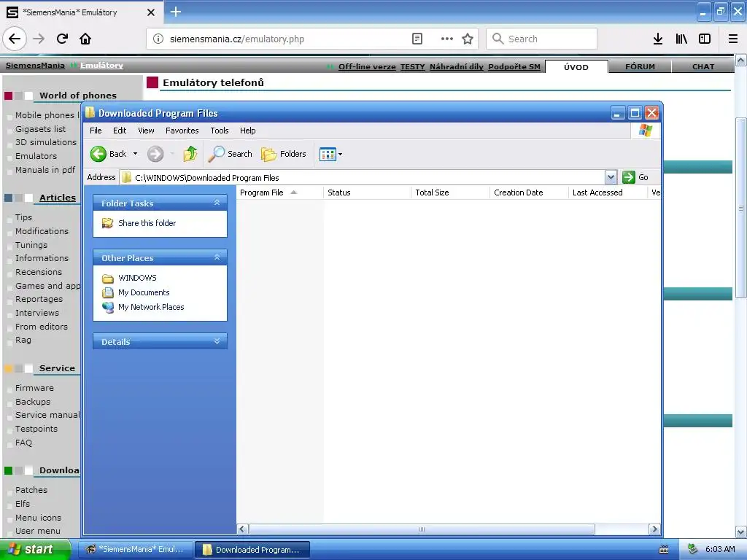Open Firefox downloads arrow
The width and height of the screenshot is (747, 560).
click(x=658, y=39)
